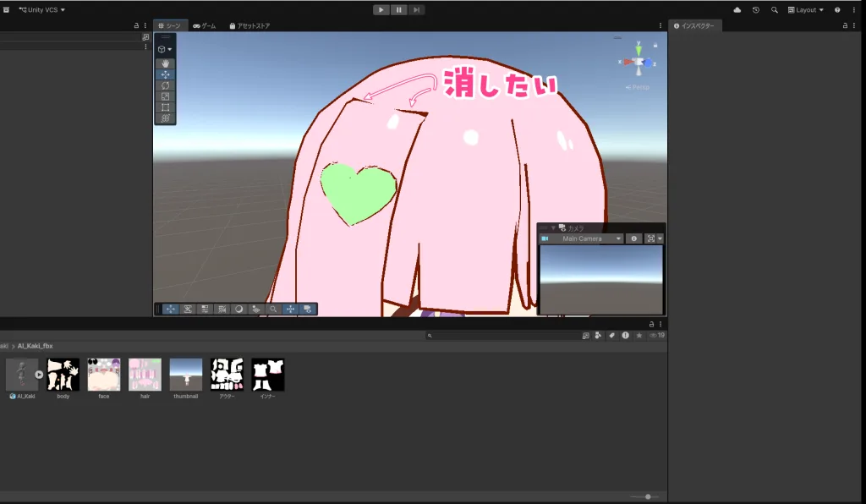Click the Pause button
866x504 pixels.
399,9
